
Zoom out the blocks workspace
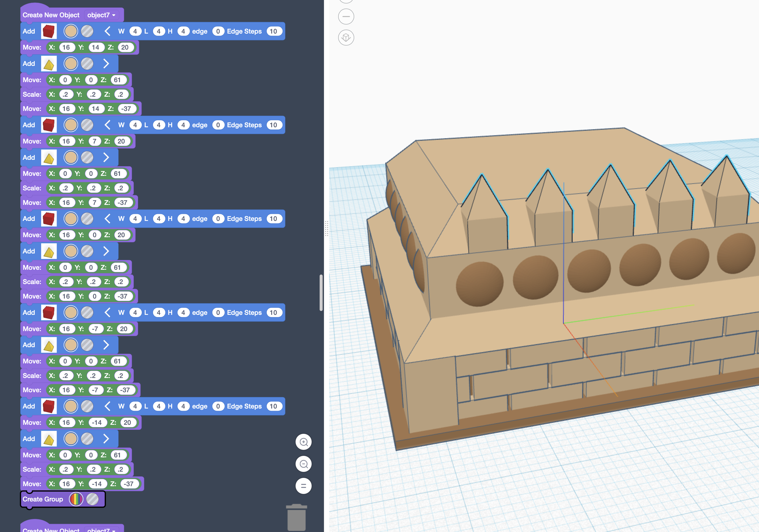303,464
